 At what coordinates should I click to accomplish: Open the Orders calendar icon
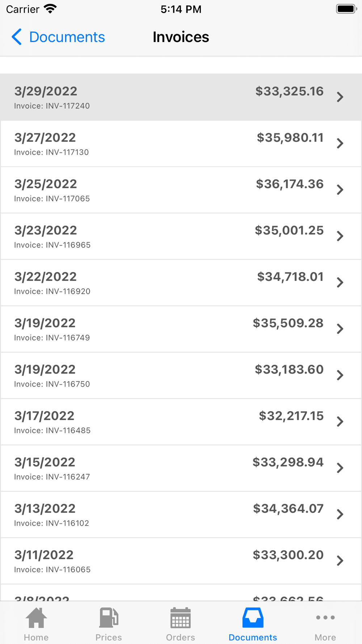180,618
